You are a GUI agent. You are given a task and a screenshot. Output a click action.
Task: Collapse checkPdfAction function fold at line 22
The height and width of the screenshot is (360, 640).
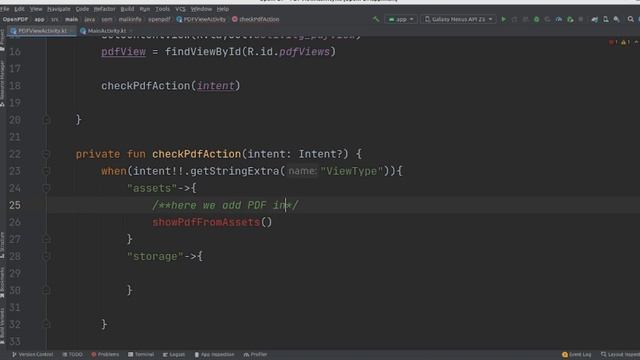click(x=46, y=154)
